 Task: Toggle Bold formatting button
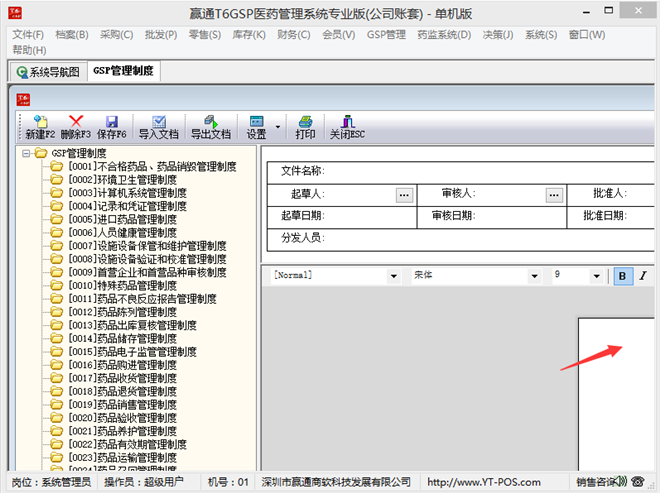[x=623, y=276]
